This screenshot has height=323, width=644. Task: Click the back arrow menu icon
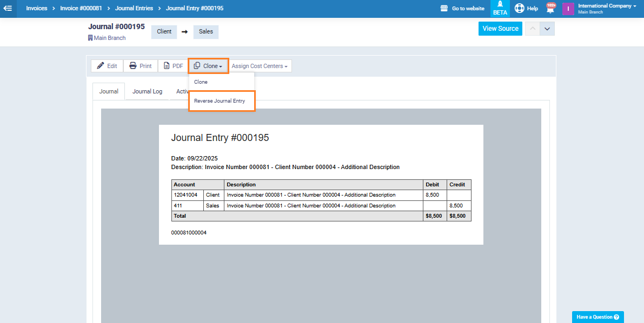8,9
